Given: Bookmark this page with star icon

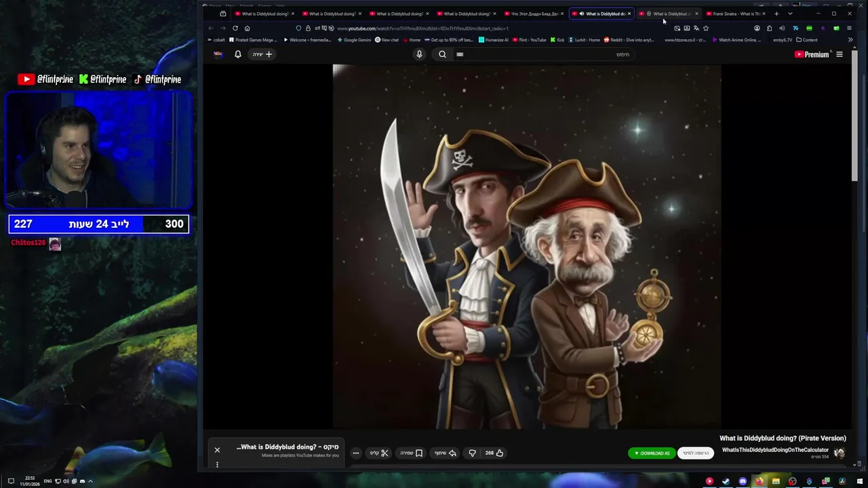Looking at the screenshot, I should tap(706, 28).
